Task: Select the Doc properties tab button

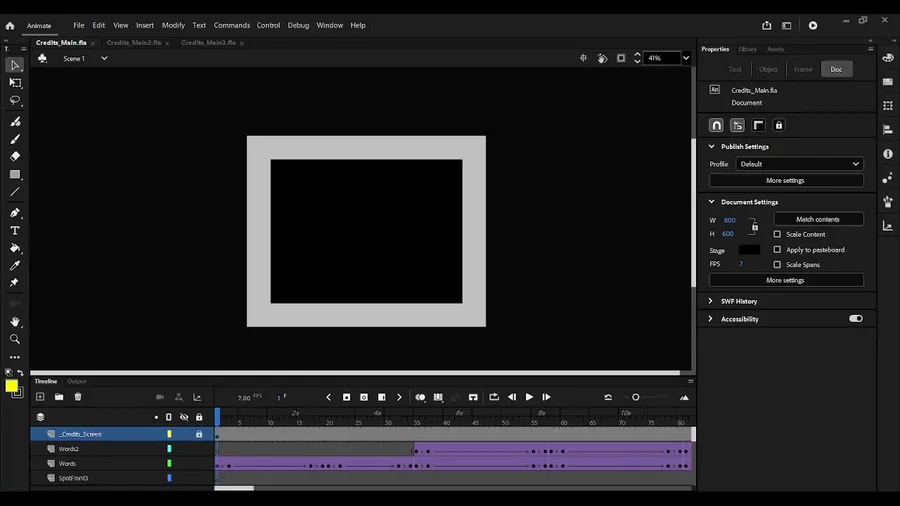Action: point(836,69)
